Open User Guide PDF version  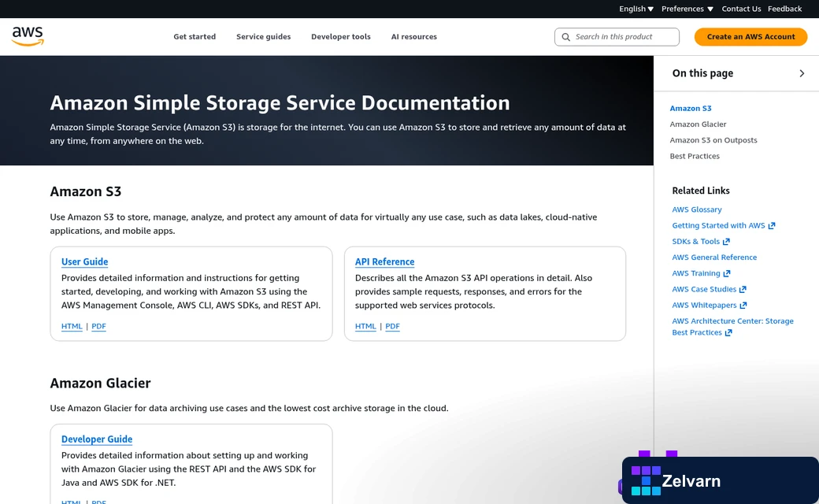click(98, 327)
